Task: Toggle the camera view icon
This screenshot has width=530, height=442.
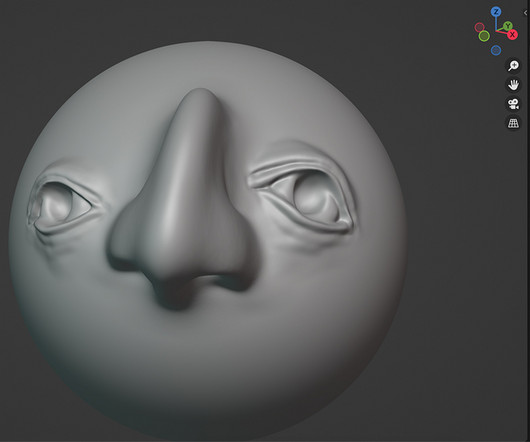Action: tap(513, 104)
